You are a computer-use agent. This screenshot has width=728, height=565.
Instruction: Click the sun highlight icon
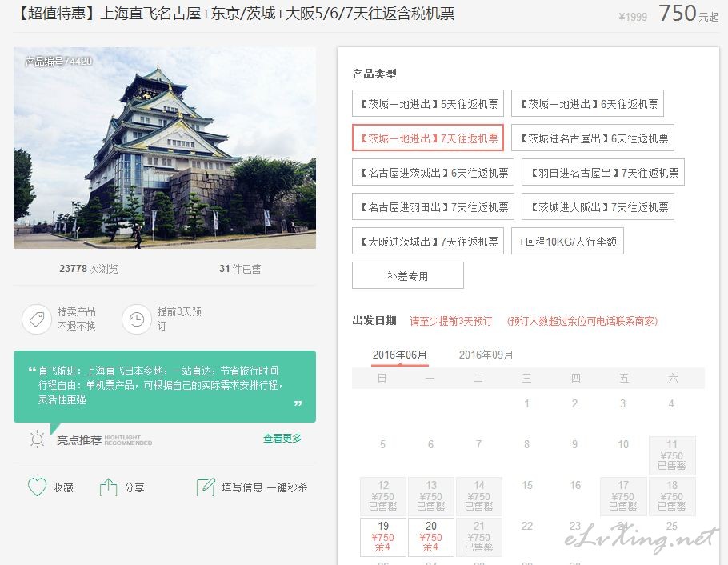[x=37, y=439]
